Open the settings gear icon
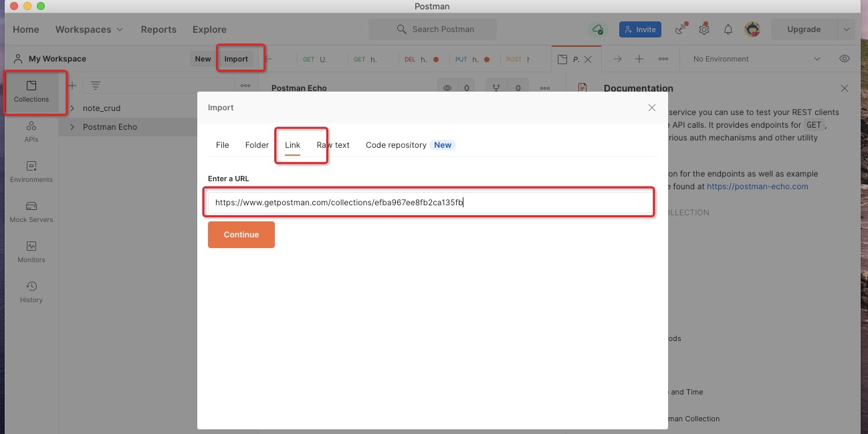This screenshot has width=868, height=434. [x=704, y=29]
